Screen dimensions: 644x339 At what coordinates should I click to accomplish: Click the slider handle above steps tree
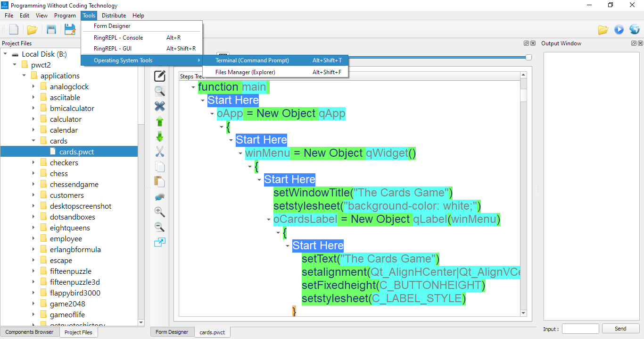(x=528, y=57)
